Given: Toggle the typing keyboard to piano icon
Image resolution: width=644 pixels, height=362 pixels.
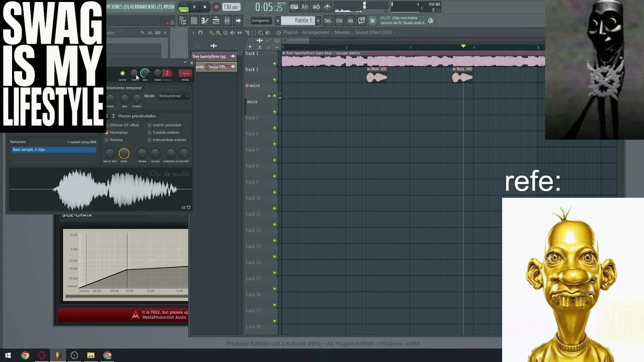Looking at the screenshot, I should click(x=294, y=7).
